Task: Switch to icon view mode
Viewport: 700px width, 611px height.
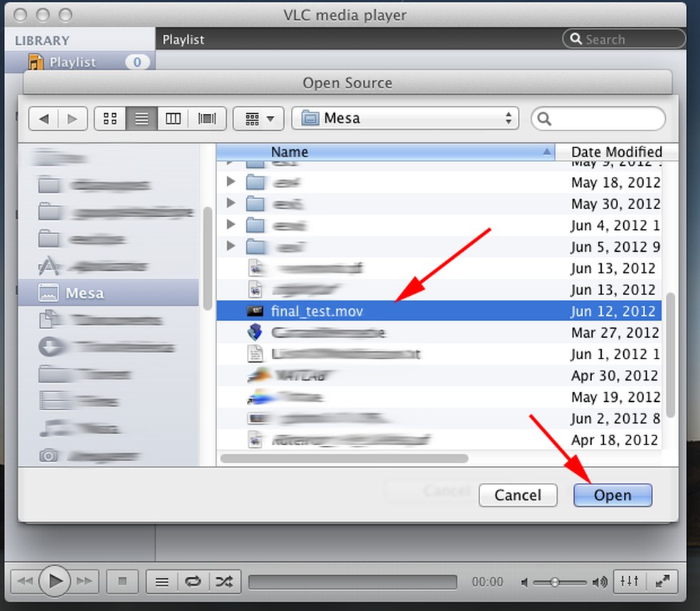Action: point(110,119)
